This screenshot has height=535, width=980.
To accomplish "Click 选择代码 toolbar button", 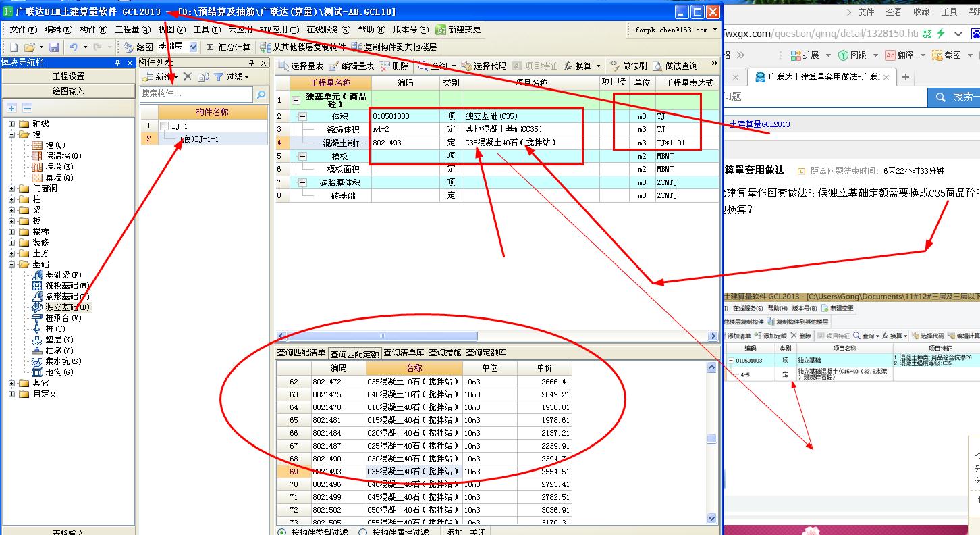I will pos(483,66).
